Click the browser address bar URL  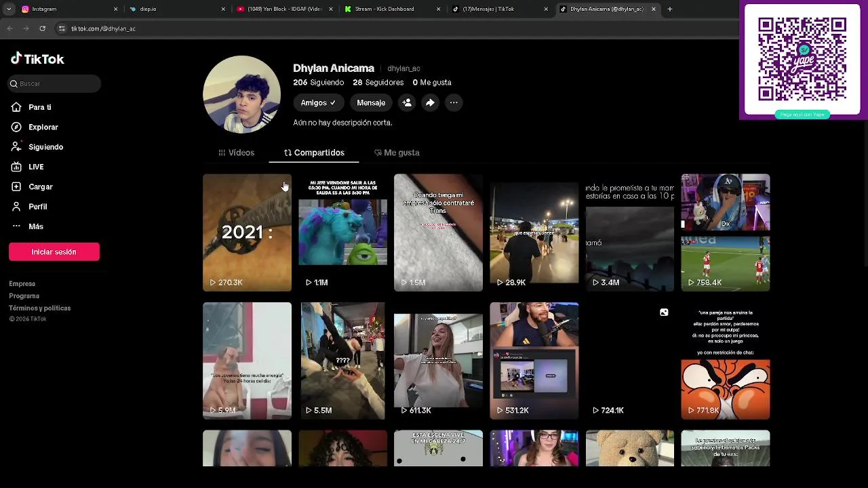coord(103,28)
